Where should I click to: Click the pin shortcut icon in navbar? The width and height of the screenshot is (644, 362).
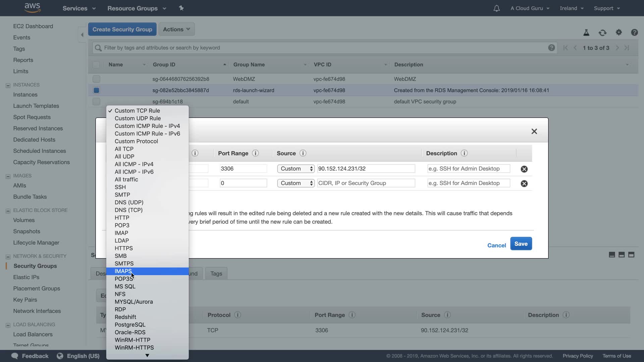tap(181, 8)
